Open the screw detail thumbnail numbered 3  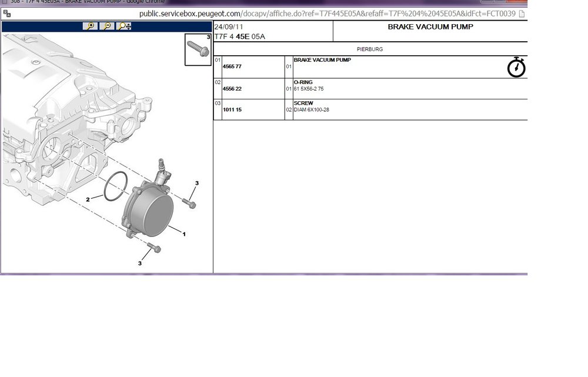198,49
